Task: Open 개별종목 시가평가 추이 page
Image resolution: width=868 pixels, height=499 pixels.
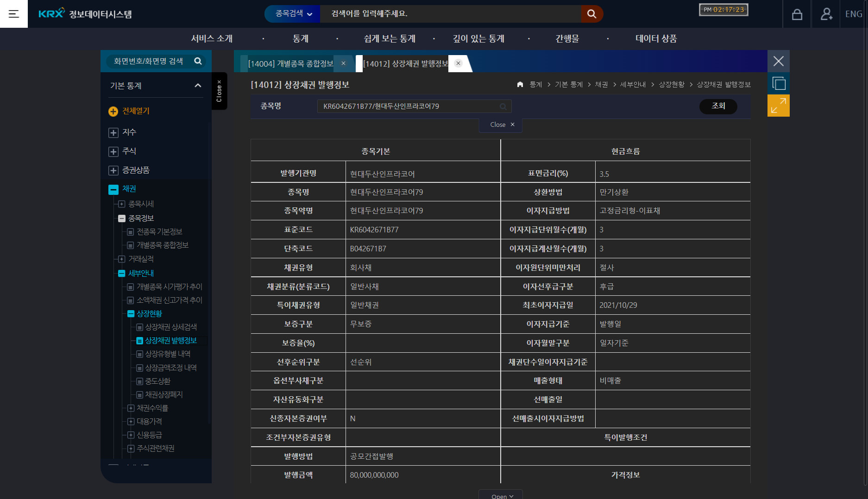Action: [169, 287]
